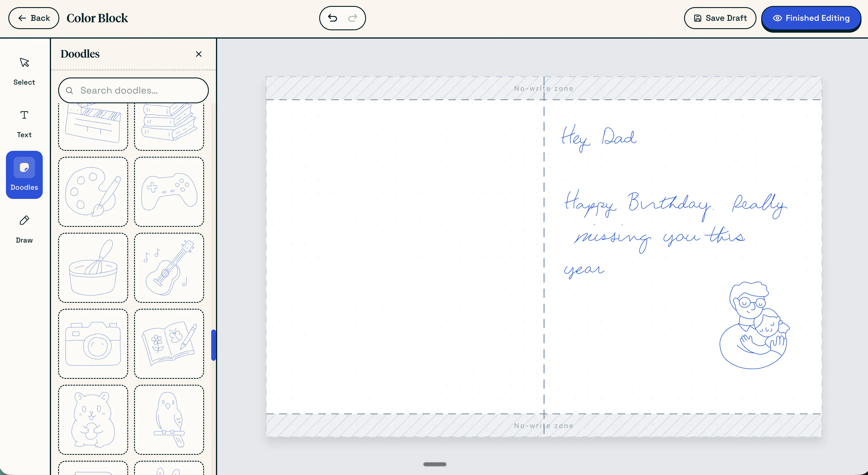Click the doodles list scrollbar thumb

point(213,345)
